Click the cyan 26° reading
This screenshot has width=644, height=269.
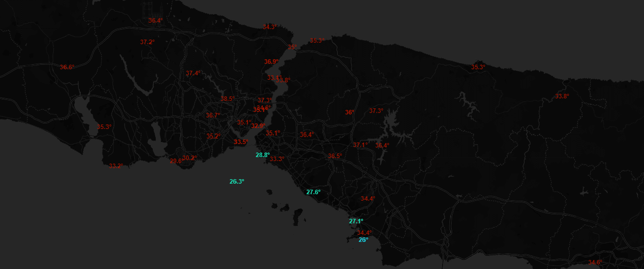[363, 240]
